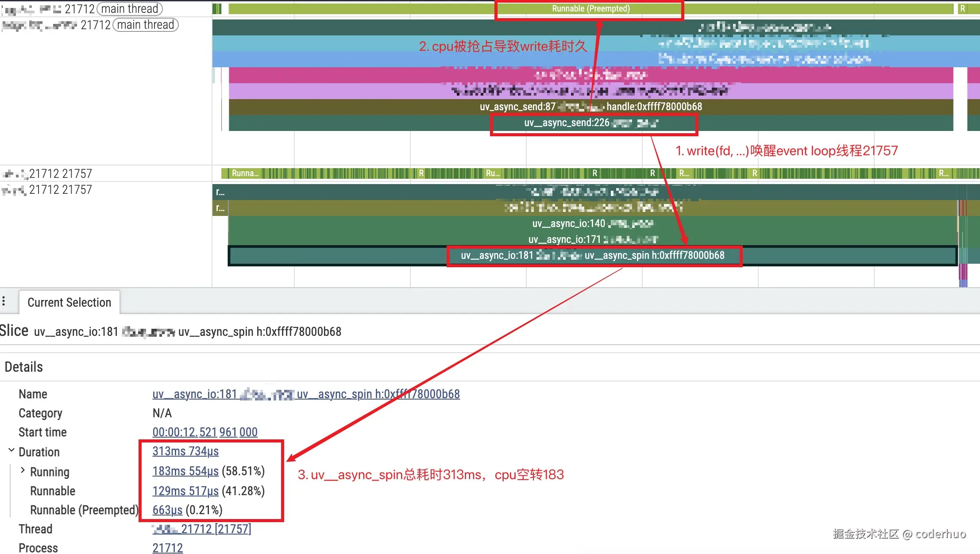Click the 129ms 517µs runnable link
The image size is (980, 554).
(185, 491)
